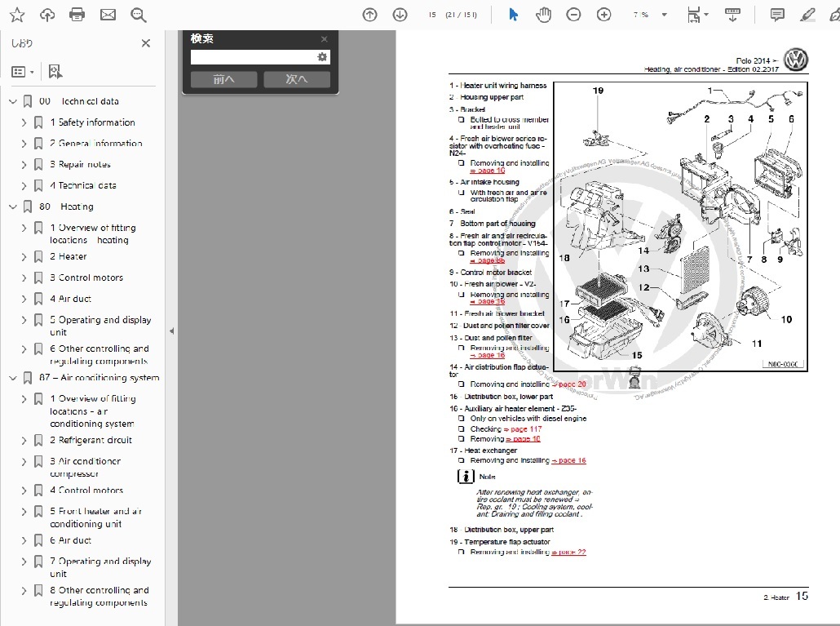The image size is (840, 626).
Task: Click bookmark icon beside 80 Heating
Action: click(x=28, y=206)
